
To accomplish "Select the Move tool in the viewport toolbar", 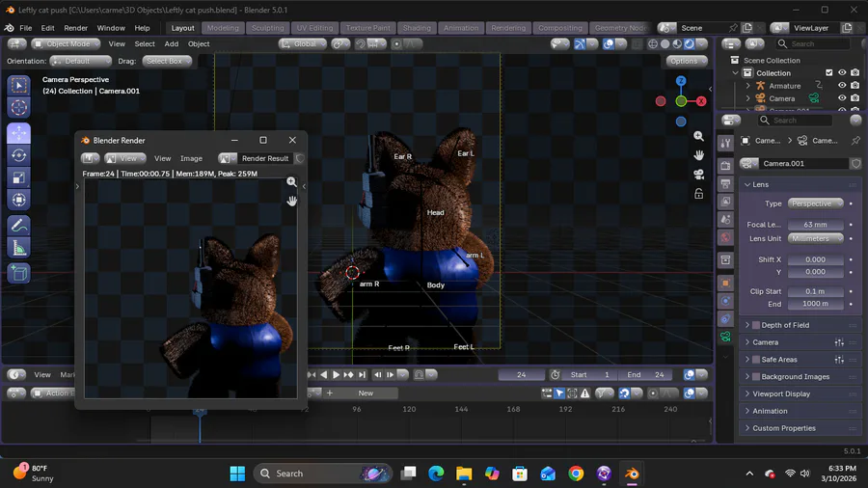I will (x=18, y=133).
